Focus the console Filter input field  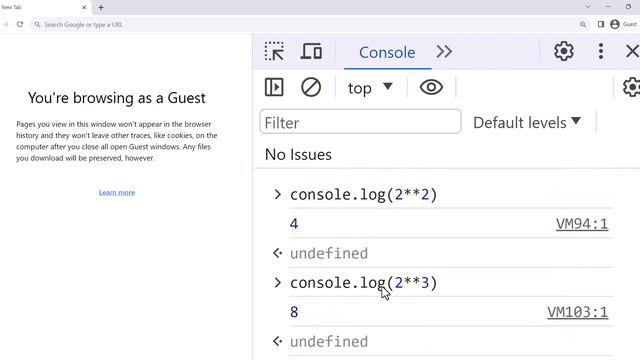pyautogui.click(x=360, y=122)
